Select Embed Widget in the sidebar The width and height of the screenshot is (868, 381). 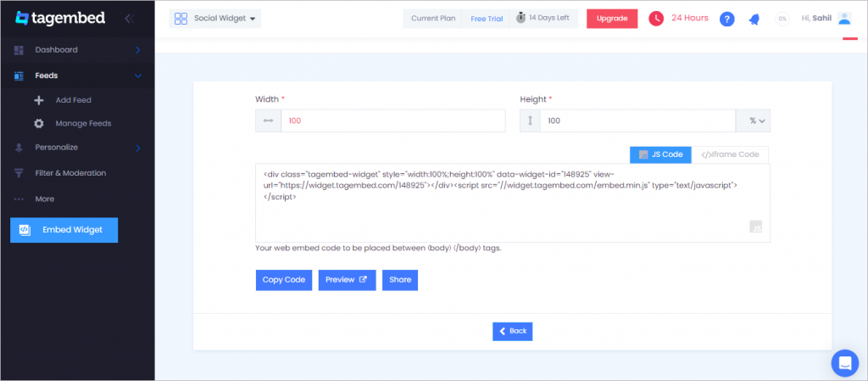pyautogui.click(x=64, y=230)
